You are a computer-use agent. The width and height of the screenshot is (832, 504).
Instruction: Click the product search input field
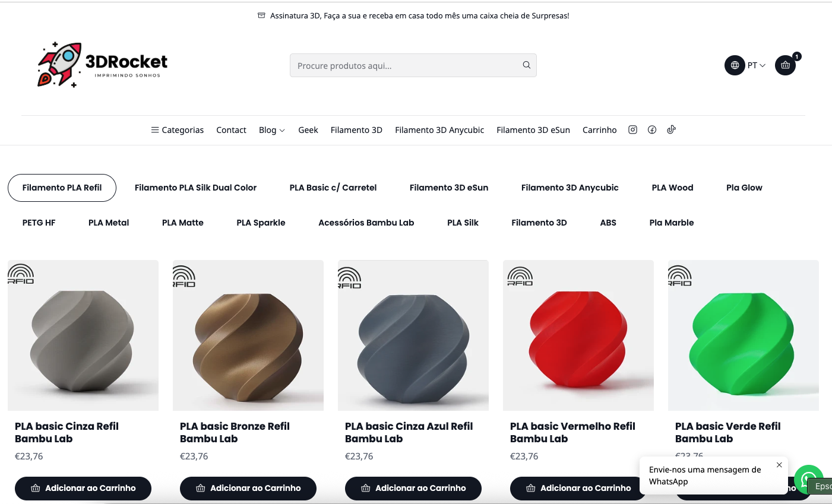pos(404,65)
